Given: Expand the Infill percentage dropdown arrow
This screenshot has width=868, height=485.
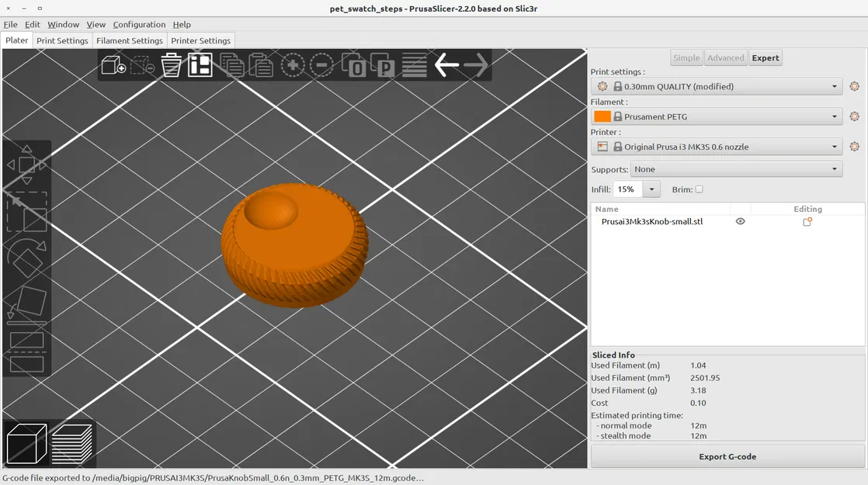Looking at the screenshot, I should [x=651, y=189].
